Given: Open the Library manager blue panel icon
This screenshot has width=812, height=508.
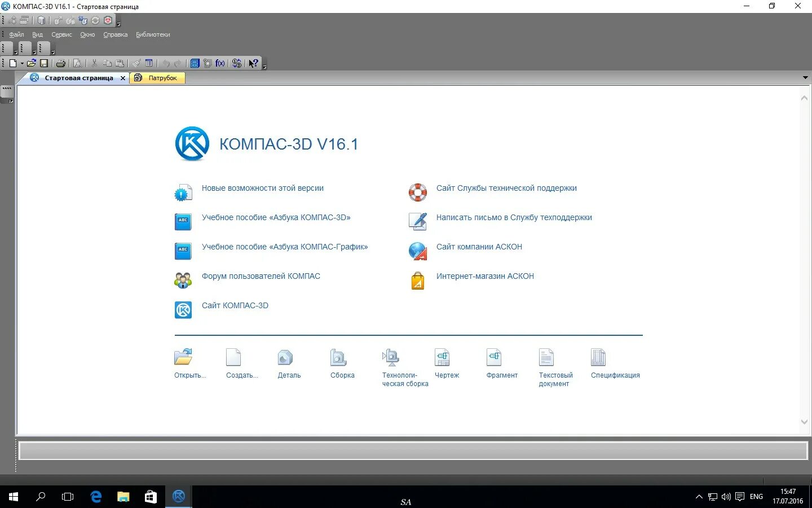Looking at the screenshot, I should pyautogui.click(x=195, y=63).
